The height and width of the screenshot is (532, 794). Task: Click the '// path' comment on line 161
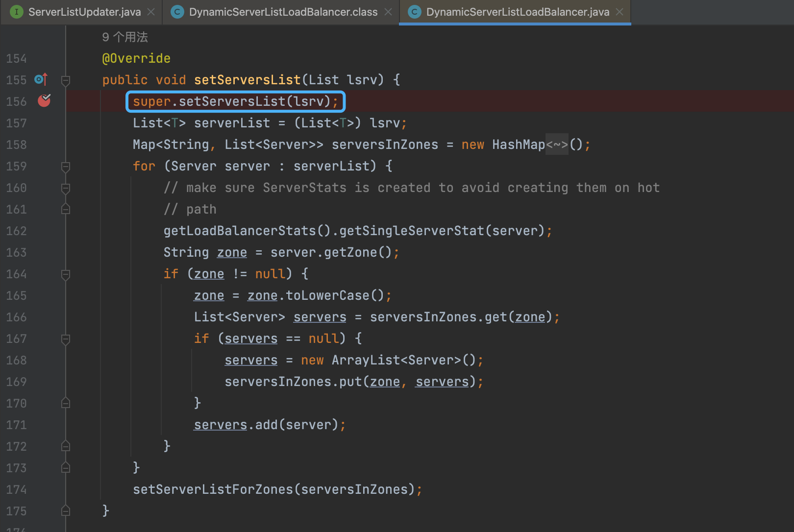pos(190,209)
